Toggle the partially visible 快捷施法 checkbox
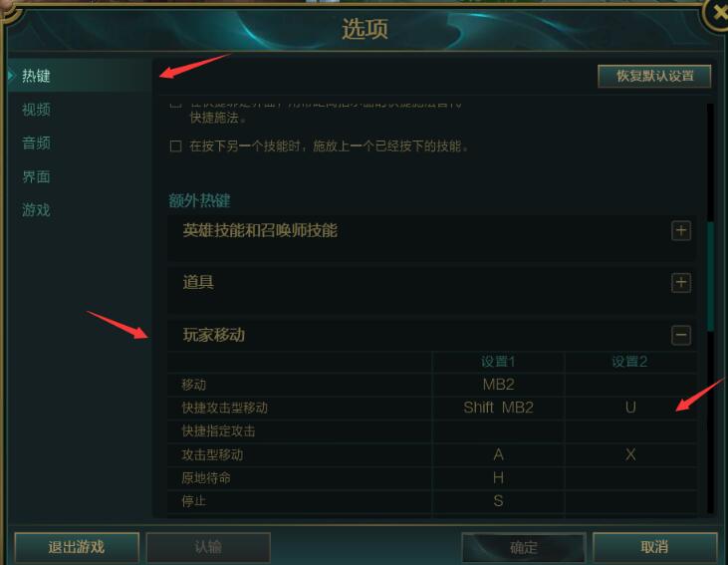Image resolution: width=728 pixels, height=565 pixels. pos(175,105)
